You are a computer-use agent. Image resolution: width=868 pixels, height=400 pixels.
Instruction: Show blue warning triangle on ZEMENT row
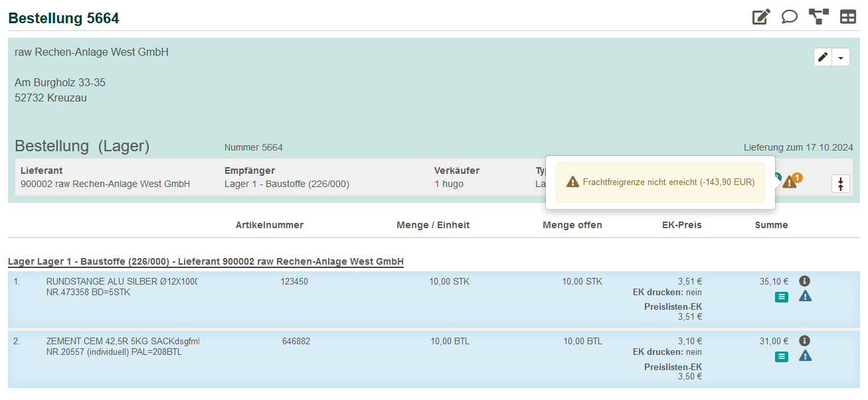point(805,356)
